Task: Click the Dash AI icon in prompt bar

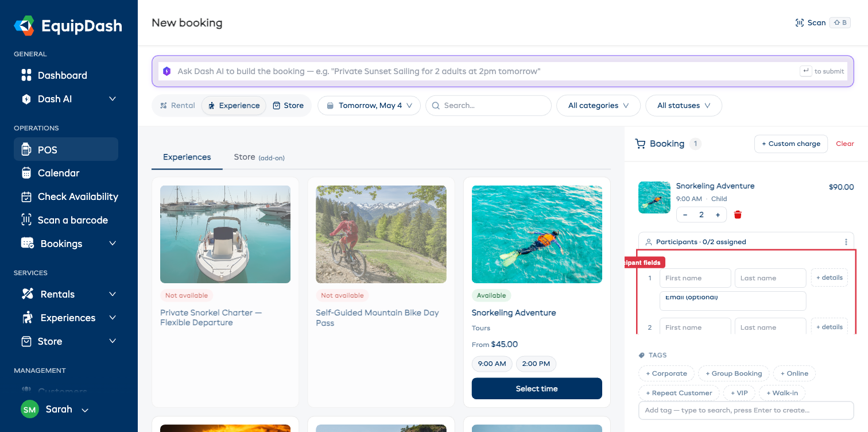Action: pos(167,71)
